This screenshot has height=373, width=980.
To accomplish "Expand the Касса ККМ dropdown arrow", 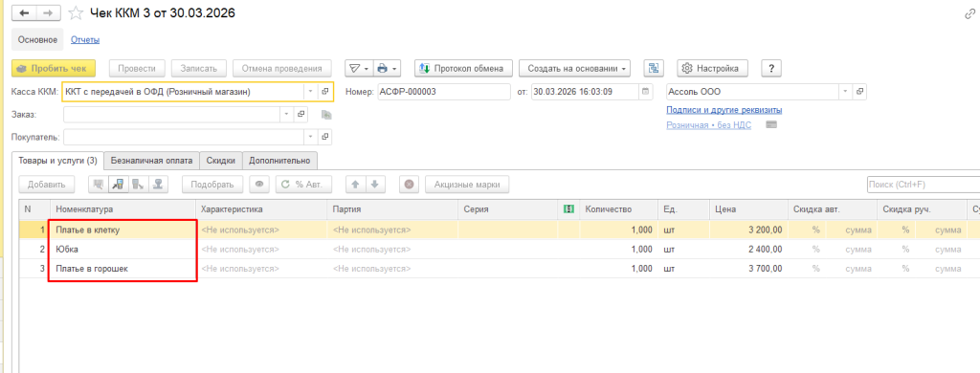I will coord(311,91).
